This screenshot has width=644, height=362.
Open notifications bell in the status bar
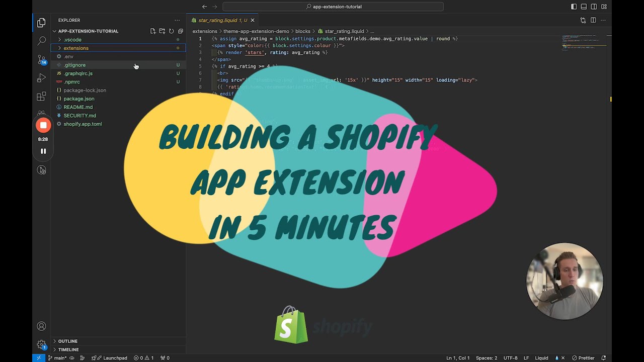pos(604,358)
